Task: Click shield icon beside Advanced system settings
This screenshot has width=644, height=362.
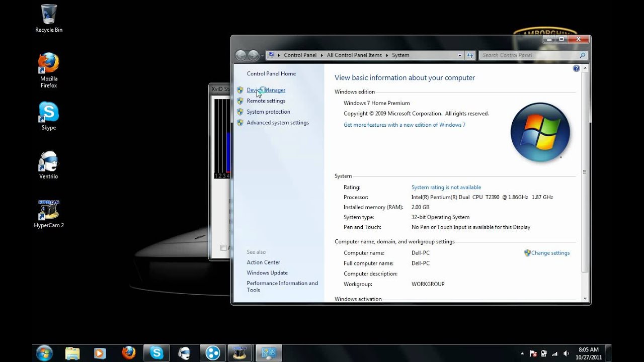Action: point(240,123)
